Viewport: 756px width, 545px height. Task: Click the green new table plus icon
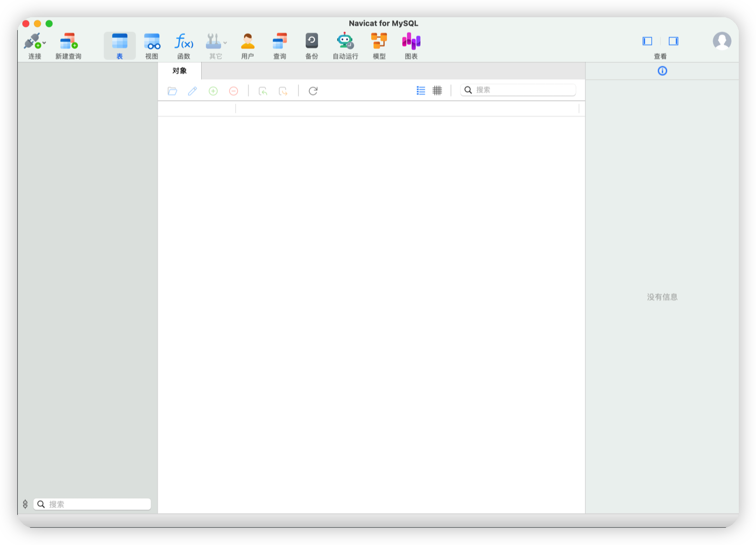[x=213, y=91]
